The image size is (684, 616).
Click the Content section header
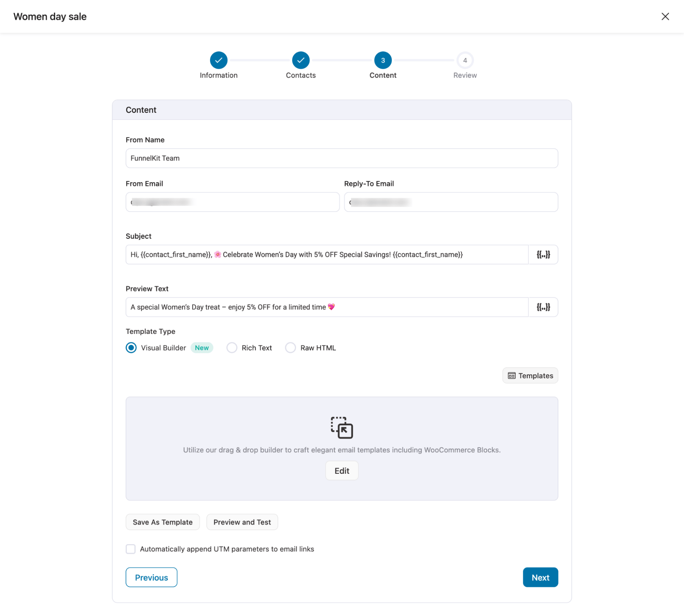click(x=141, y=110)
